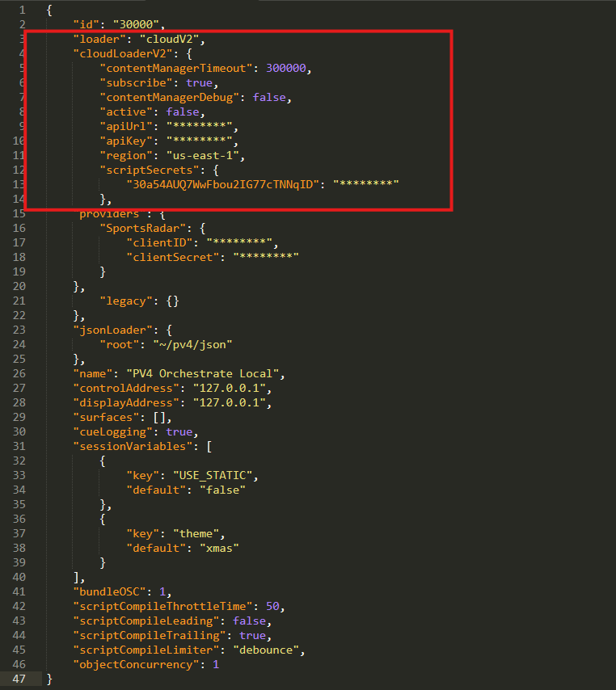616x690 pixels.
Task: Click the "scriptCompileLimiter" key
Action: tap(146, 650)
